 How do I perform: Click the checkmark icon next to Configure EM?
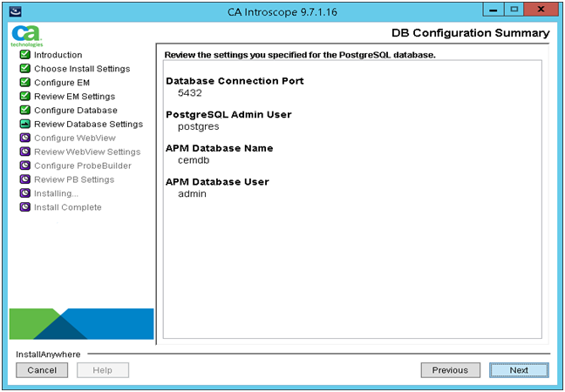(x=25, y=83)
